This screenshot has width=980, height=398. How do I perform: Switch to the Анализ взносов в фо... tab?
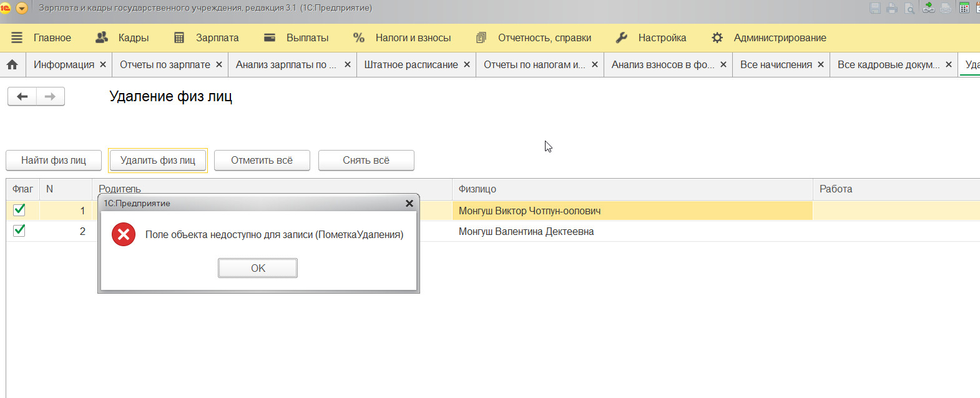[663, 64]
